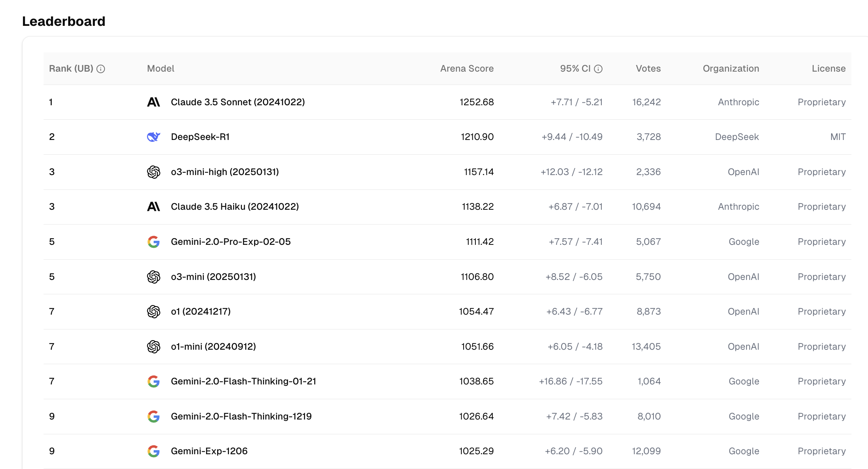Select the o1-mini (20240912) model name
This screenshot has width=868, height=469.
pyautogui.click(x=213, y=347)
